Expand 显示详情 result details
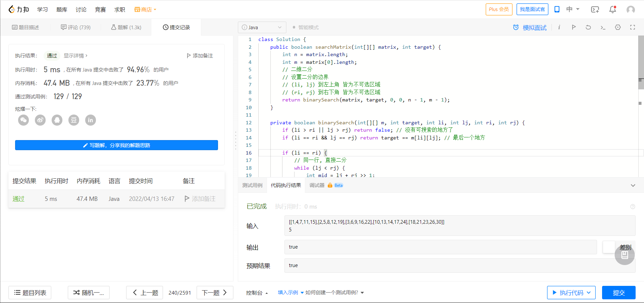The height and width of the screenshot is (303, 644). [x=75, y=56]
